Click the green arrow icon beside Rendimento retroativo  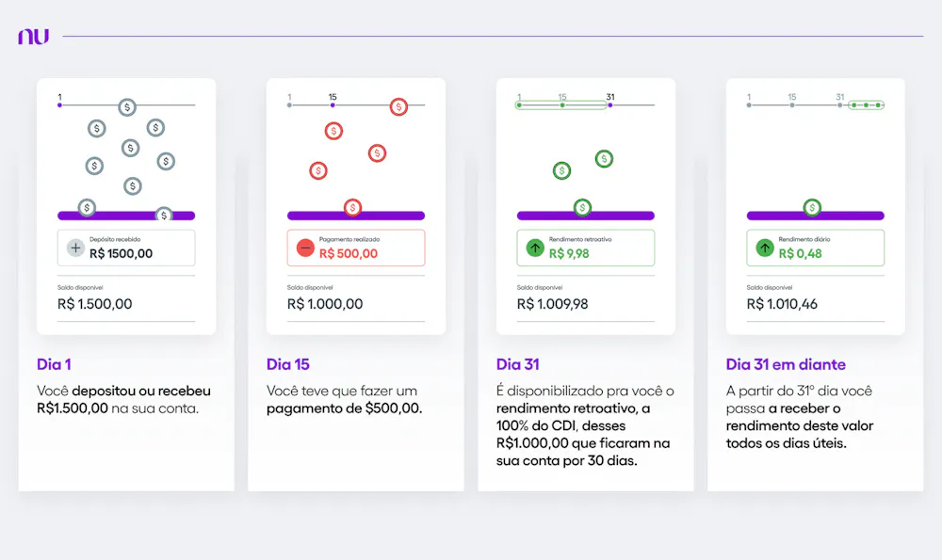coord(535,248)
